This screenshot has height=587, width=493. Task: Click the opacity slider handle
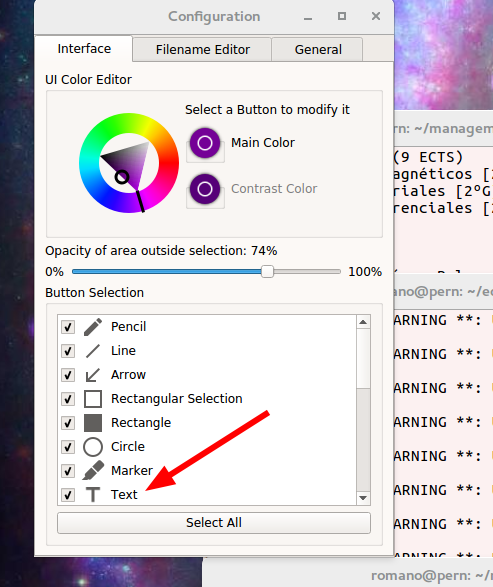[x=267, y=271]
